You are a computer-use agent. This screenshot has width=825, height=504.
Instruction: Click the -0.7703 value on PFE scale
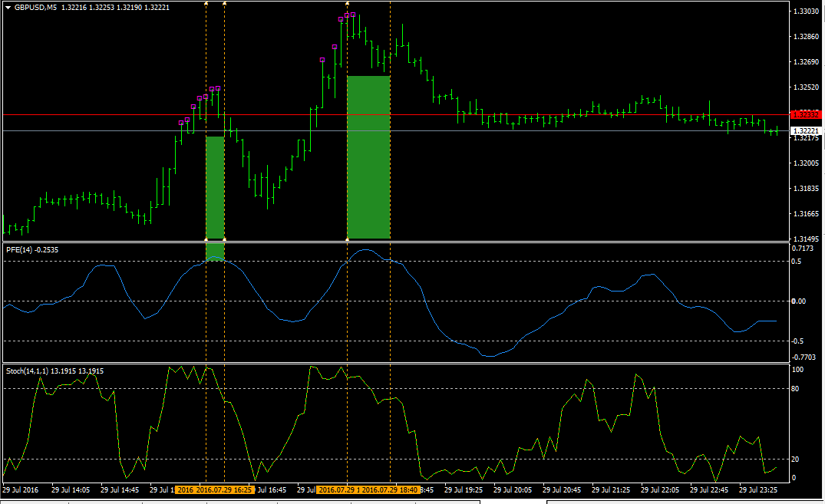pyautogui.click(x=804, y=357)
